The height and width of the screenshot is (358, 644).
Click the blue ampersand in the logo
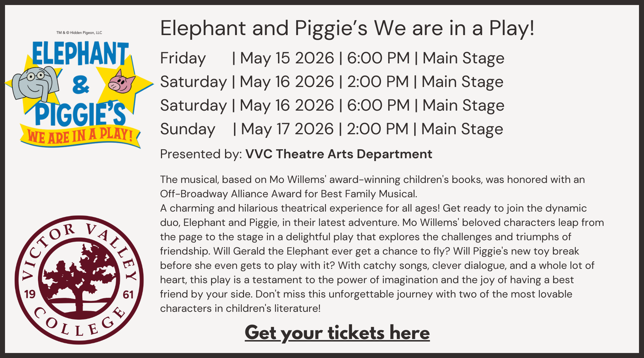pos(80,85)
